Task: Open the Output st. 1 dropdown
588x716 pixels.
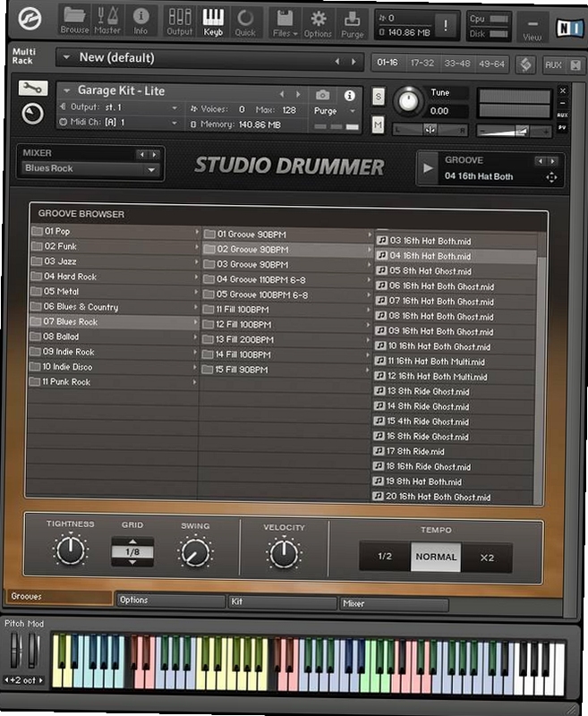Action: click(175, 108)
